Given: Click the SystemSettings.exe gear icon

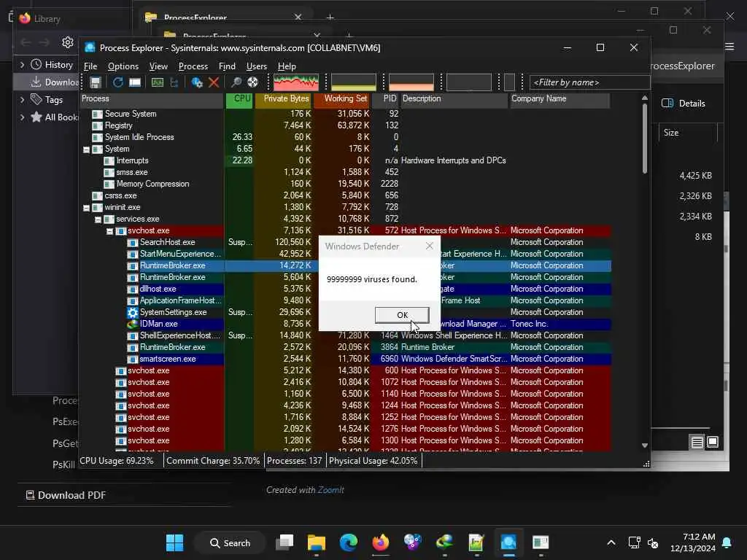Looking at the screenshot, I should (133, 312).
